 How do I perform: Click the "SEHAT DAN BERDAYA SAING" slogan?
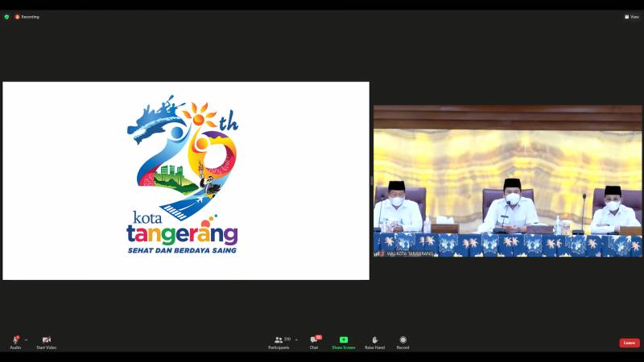[182, 250]
